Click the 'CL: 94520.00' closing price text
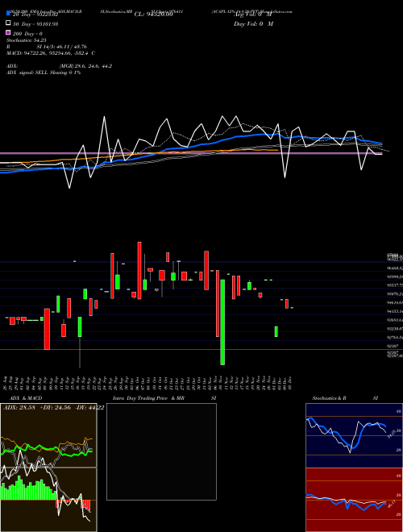This screenshot has height=532, width=403. pos(154,15)
